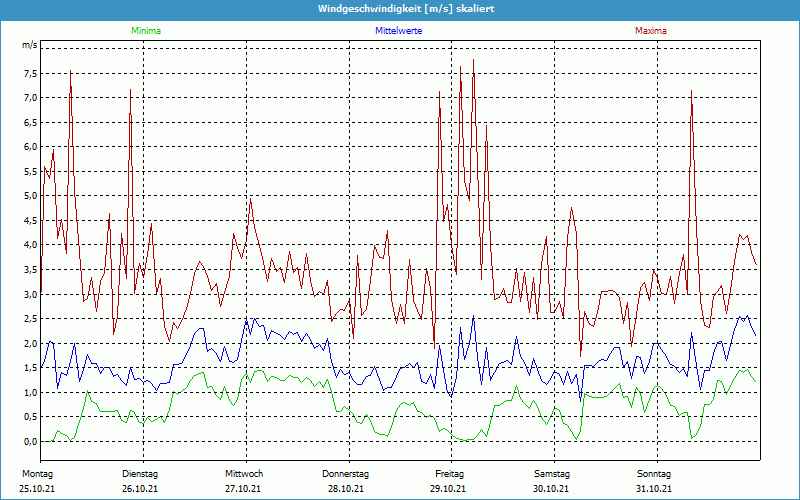The width and height of the screenshot is (800, 500).
Task: Click the 30.10.21 date label
Action: click(x=551, y=489)
